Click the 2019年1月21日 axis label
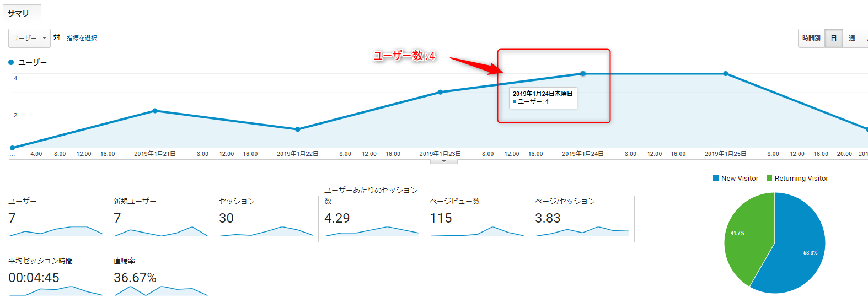868x308 pixels. tap(155, 154)
